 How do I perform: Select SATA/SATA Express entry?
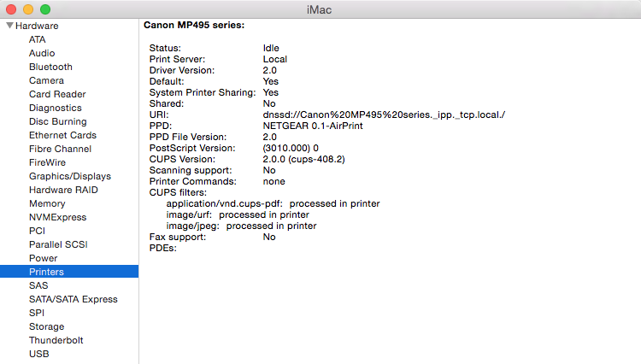[x=74, y=299]
